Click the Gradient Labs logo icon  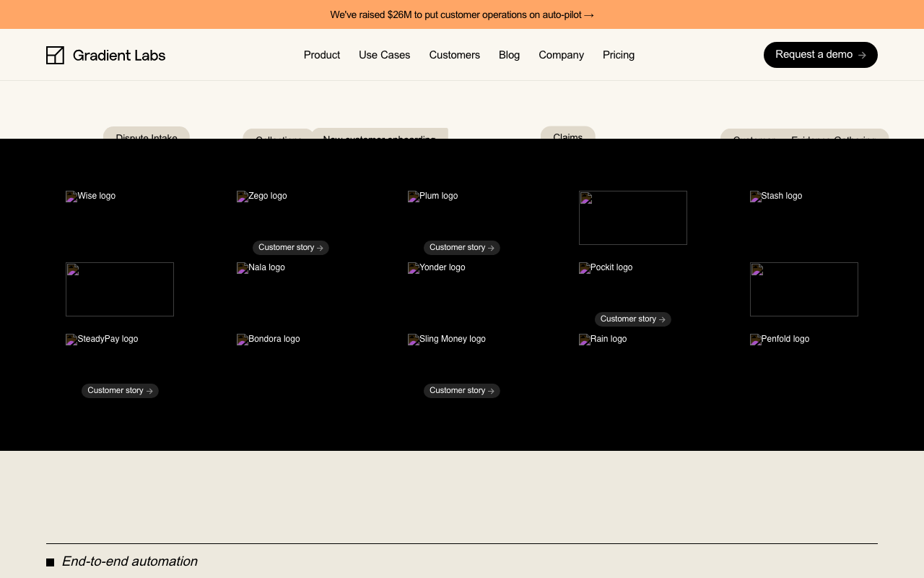55,55
